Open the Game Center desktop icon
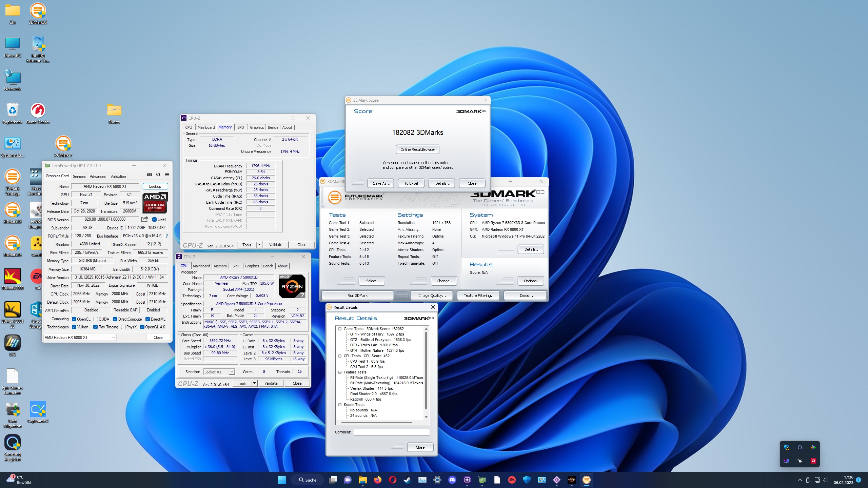Screen dimensions: 868x488 (38, 113)
